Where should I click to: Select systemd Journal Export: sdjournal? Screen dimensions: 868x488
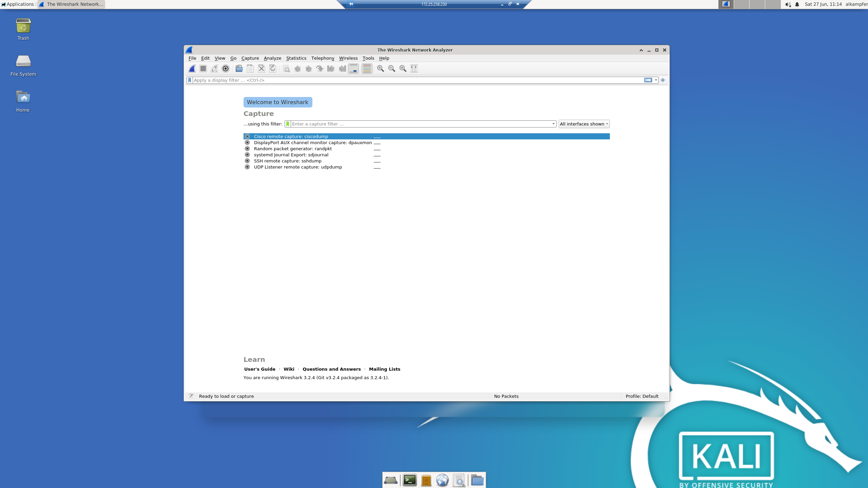pos(426,155)
